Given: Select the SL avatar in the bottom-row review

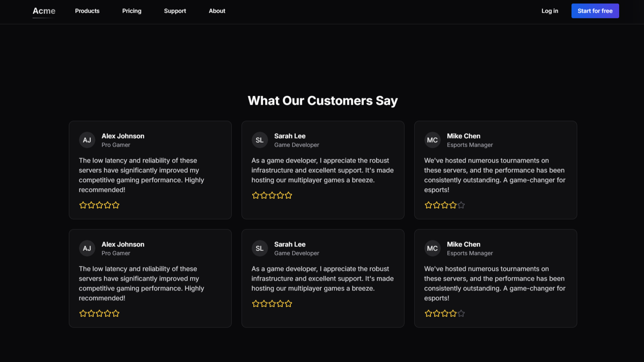Looking at the screenshot, I should click(x=259, y=248).
